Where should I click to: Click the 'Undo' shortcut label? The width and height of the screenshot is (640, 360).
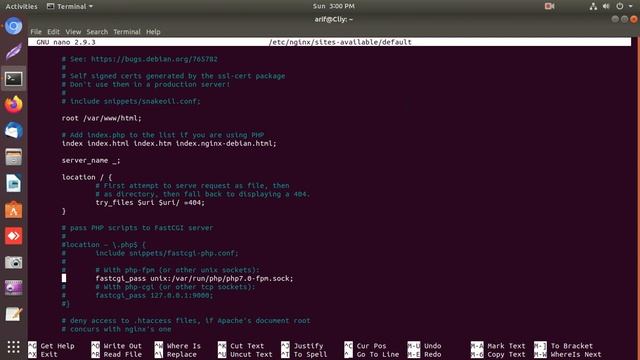coord(432,346)
